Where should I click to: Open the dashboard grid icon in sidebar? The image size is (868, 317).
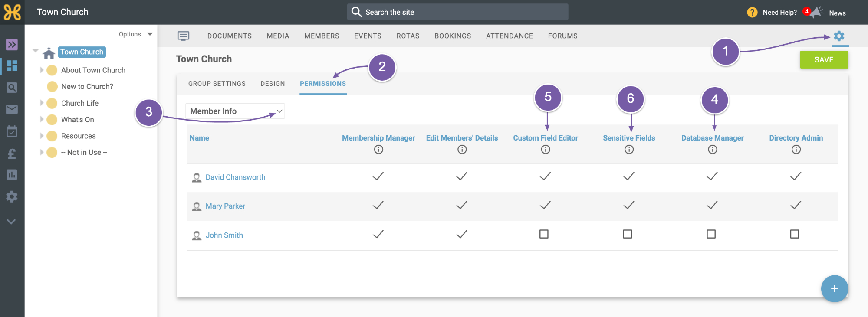pyautogui.click(x=12, y=65)
